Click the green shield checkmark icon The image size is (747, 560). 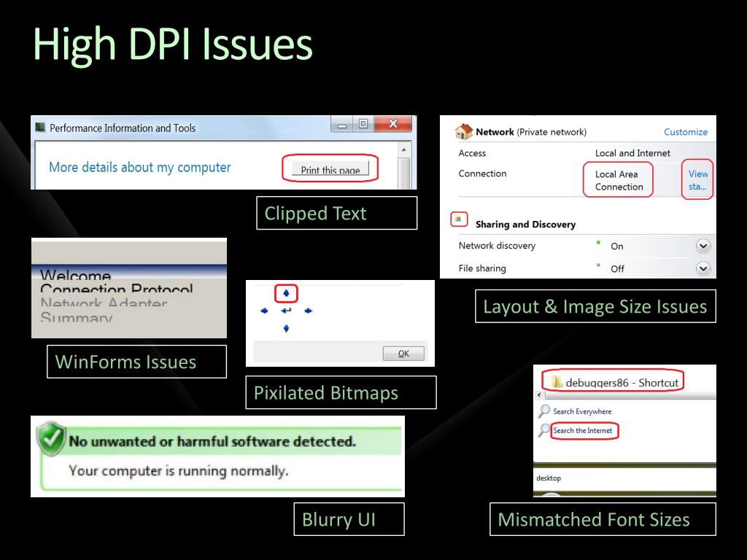click(x=52, y=438)
